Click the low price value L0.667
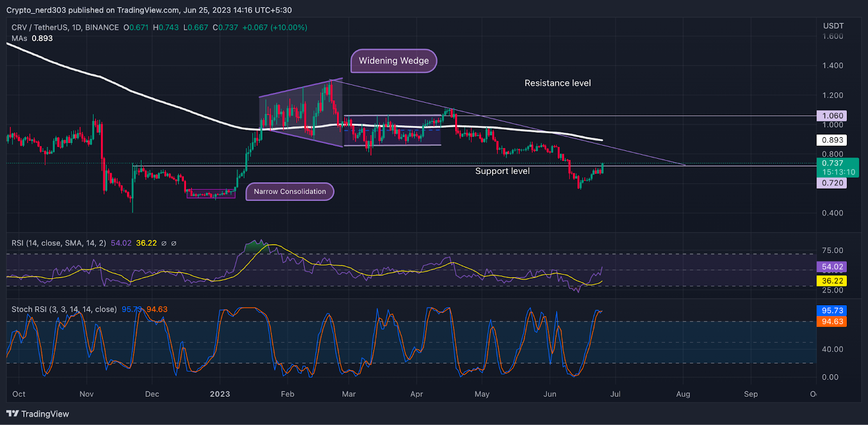 pyautogui.click(x=196, y=27)
